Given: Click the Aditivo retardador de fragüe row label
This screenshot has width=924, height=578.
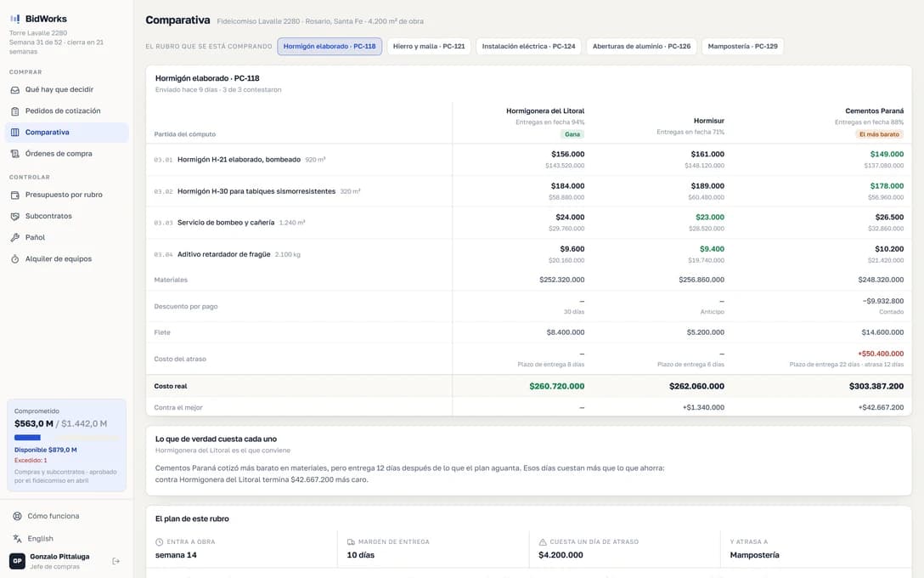Looking at the screenshot, I should tap(224, 255).
